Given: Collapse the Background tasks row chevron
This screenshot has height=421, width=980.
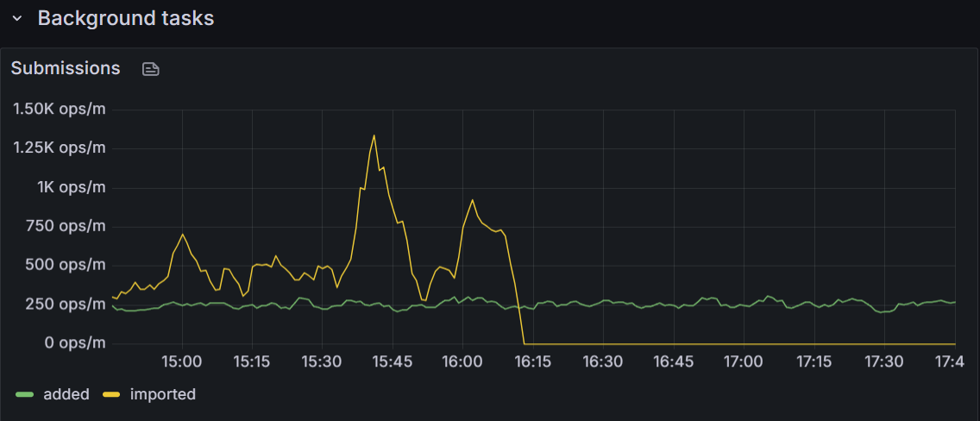Looking at the screenshot, I should tap(17, 19).
